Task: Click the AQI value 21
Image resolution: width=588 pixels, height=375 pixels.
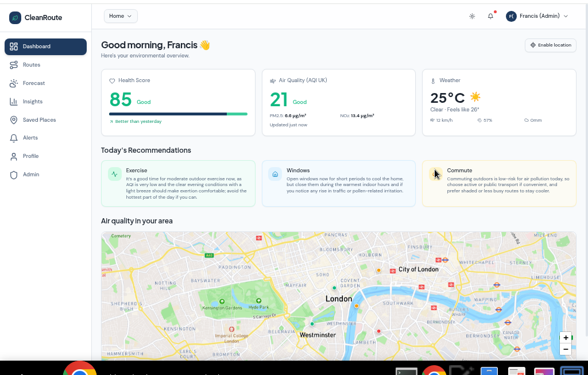Action: [278, 100]
